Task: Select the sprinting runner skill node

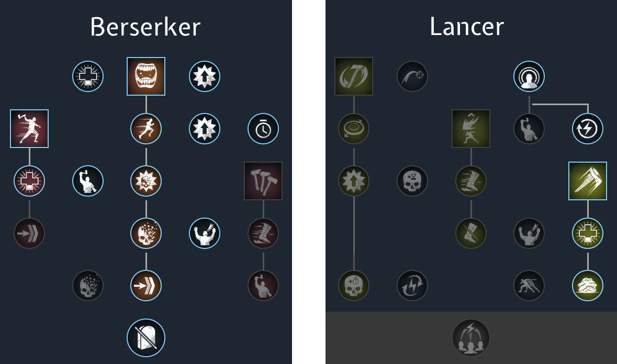Action: pyautogui.click(x=146, y=129)
